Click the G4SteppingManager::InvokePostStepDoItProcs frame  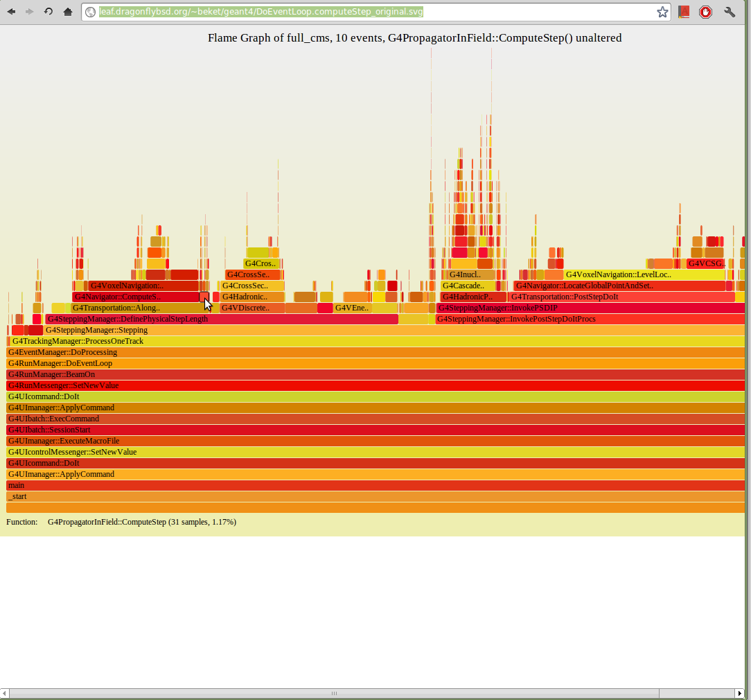tap(589, 320)
